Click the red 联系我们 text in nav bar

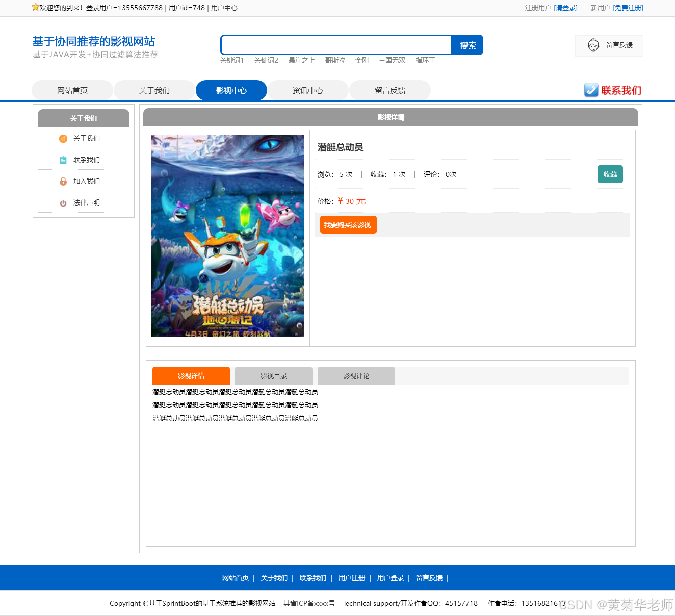pyautogui.click(x=621, y=90)
